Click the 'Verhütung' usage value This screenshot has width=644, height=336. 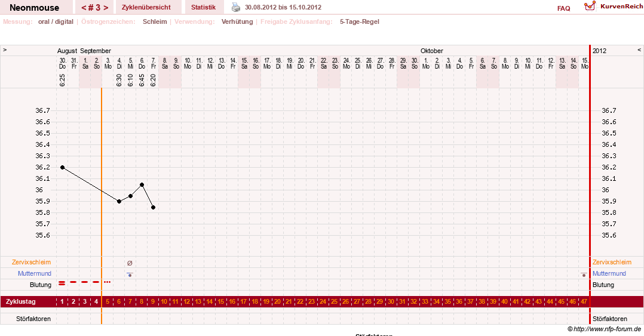237,21
